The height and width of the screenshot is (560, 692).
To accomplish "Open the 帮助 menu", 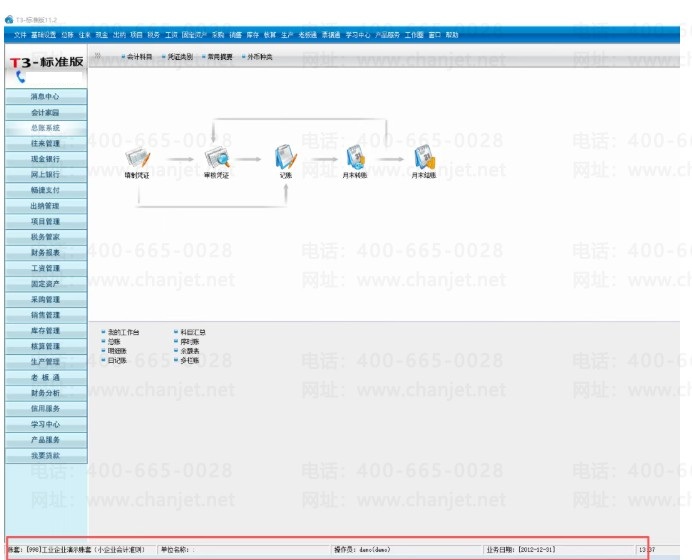I will (x=452, y=35).
